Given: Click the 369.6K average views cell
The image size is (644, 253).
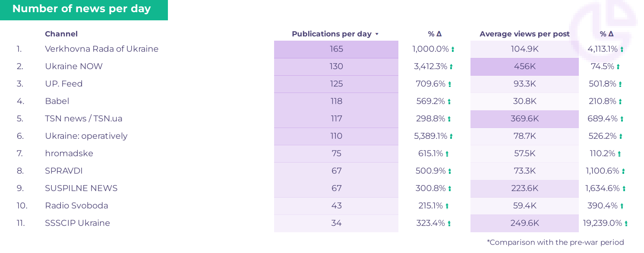Looking at the screenshot, I should [x=524, y=119].
